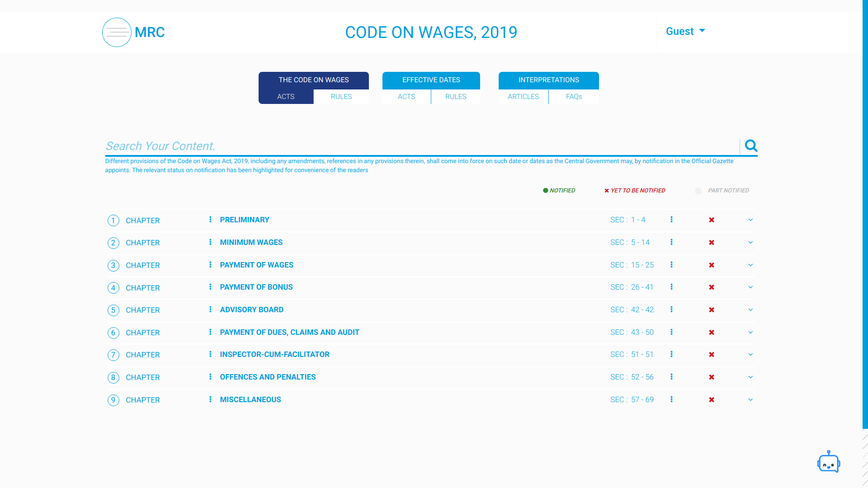Click the INTERPRETATIONS header tab
The height and width of the screenshot is (488, 868).
tap(549, 80)
